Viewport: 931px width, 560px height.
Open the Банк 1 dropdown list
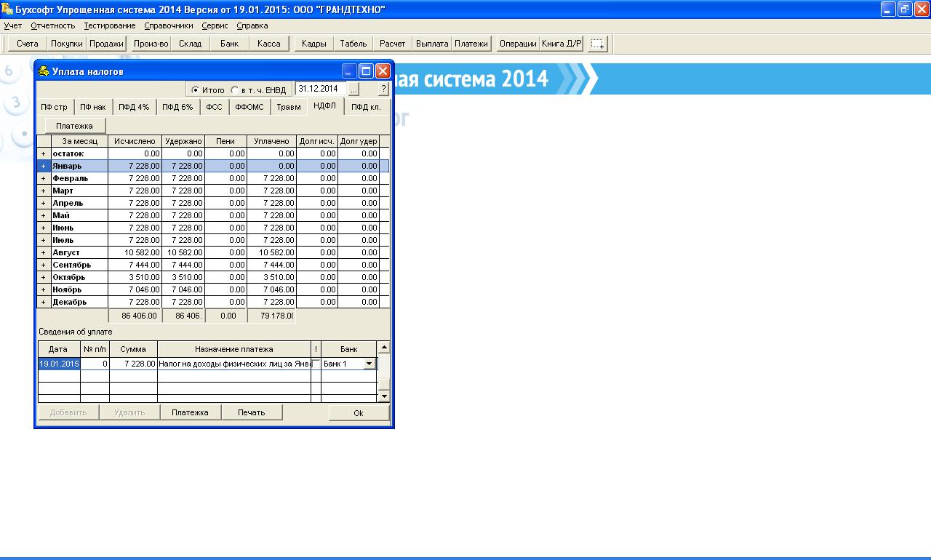369,364
